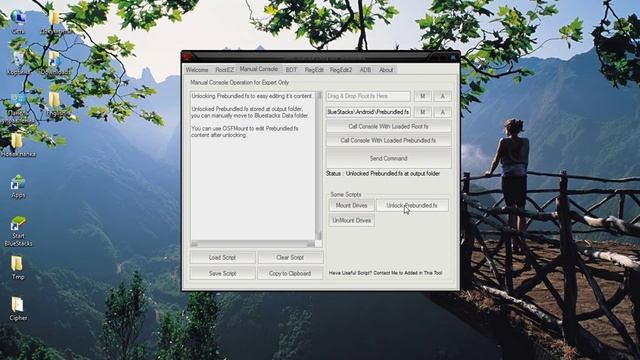Click the Save Script button
This screenshot has height=360, width=640.
tap(222, 273)
